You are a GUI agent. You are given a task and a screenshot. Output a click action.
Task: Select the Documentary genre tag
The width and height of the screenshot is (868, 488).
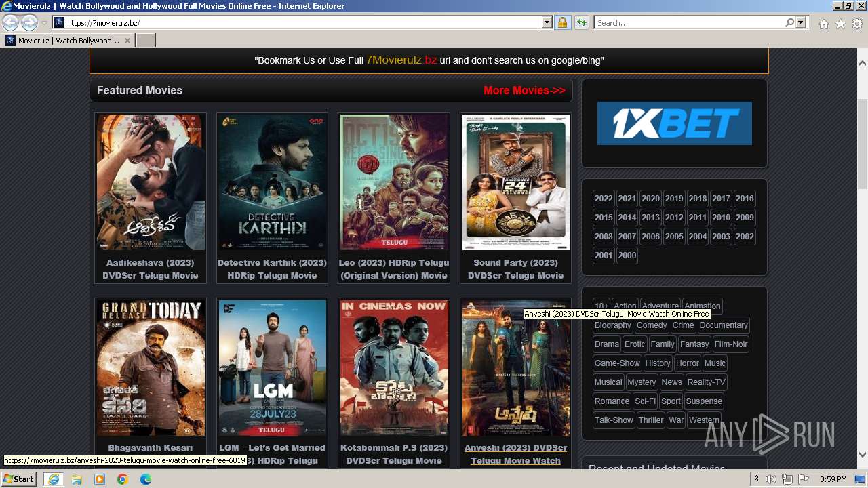[724, 325]
